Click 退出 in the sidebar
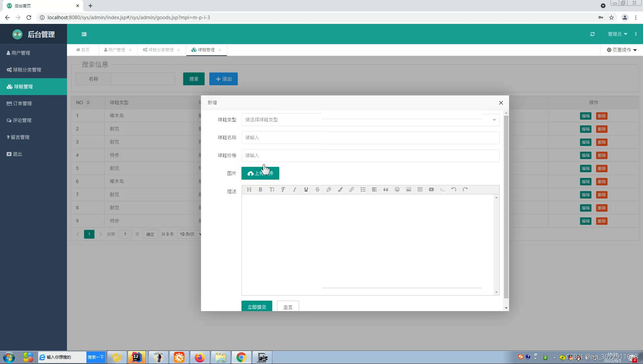 click(x=33, y=154)
